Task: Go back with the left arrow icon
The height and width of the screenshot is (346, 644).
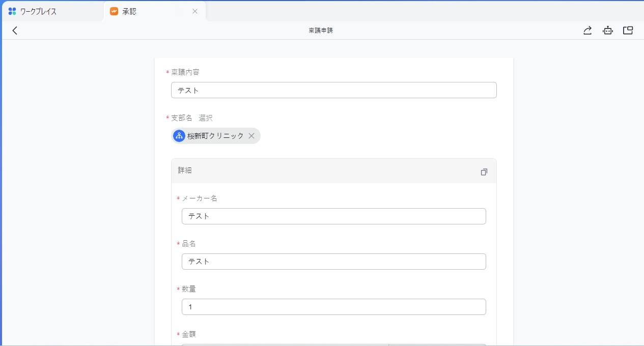Action: [x=15, y=31]
